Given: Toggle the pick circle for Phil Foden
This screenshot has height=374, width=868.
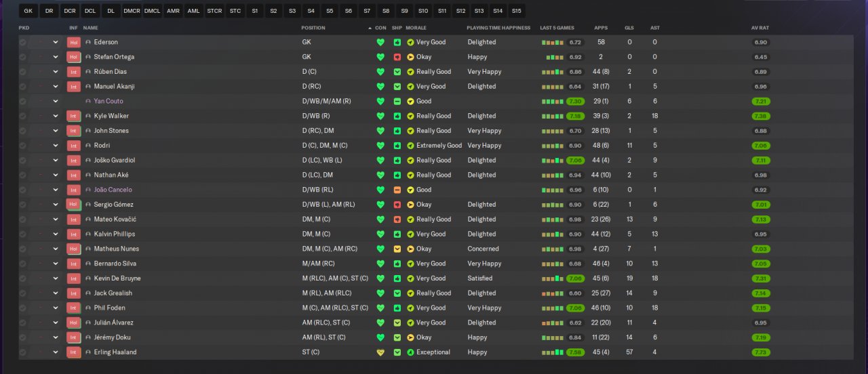Looking at the screenshot, I should 23,308.
